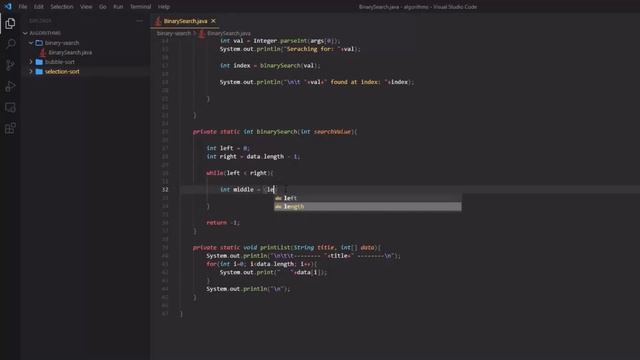640x360 pixels.
Task: Switch to the BinarySearch.java editor tab
Action: (x=185, y=21)
